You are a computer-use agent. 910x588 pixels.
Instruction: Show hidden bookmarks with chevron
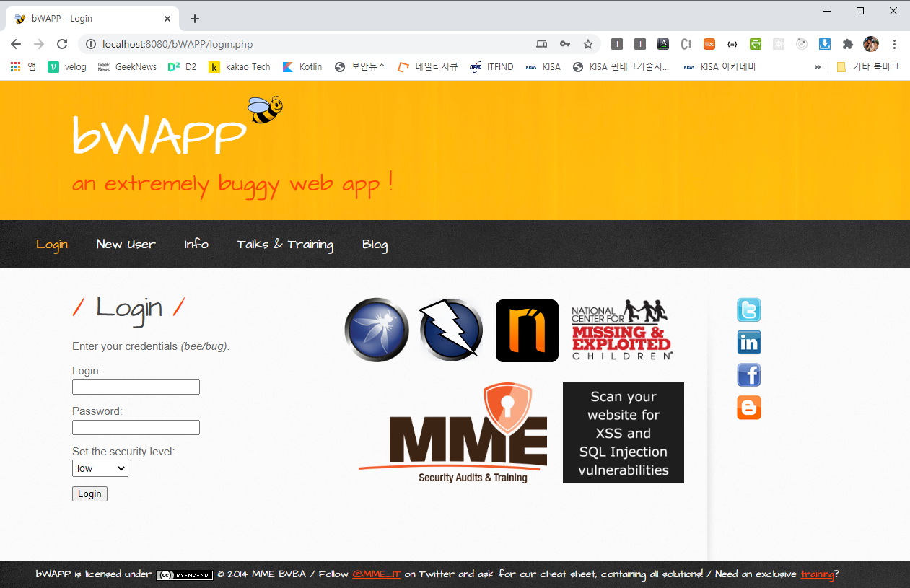pyautogui.click(x=818, y=67)
